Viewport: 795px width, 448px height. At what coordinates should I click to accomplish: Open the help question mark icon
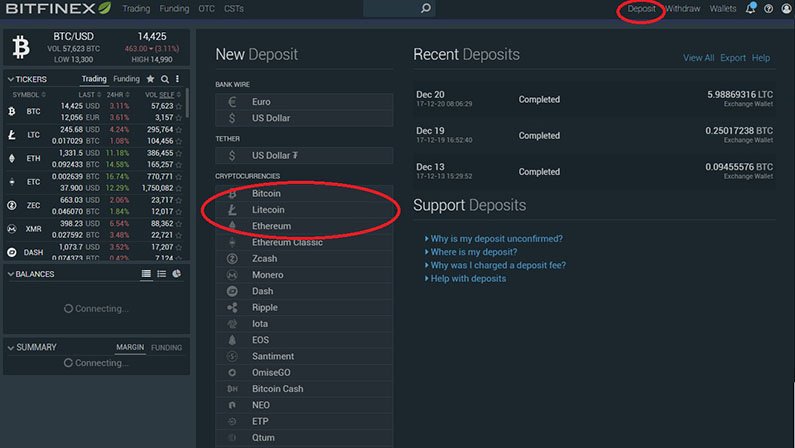pos(769,9)
